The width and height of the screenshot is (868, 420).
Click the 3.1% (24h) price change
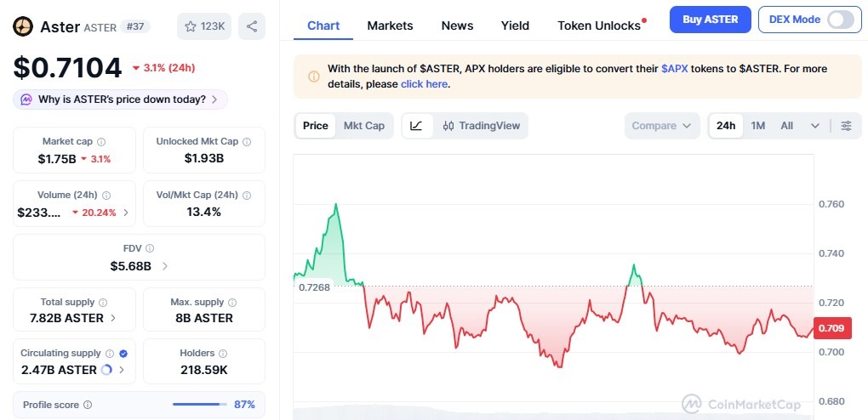pyautogui.click(x=164, y=68)
